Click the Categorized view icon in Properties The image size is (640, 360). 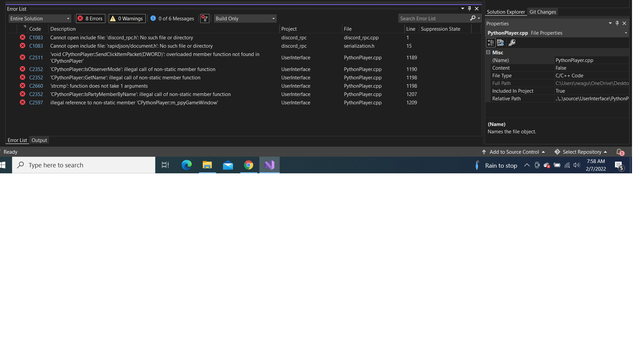point(491,43)
